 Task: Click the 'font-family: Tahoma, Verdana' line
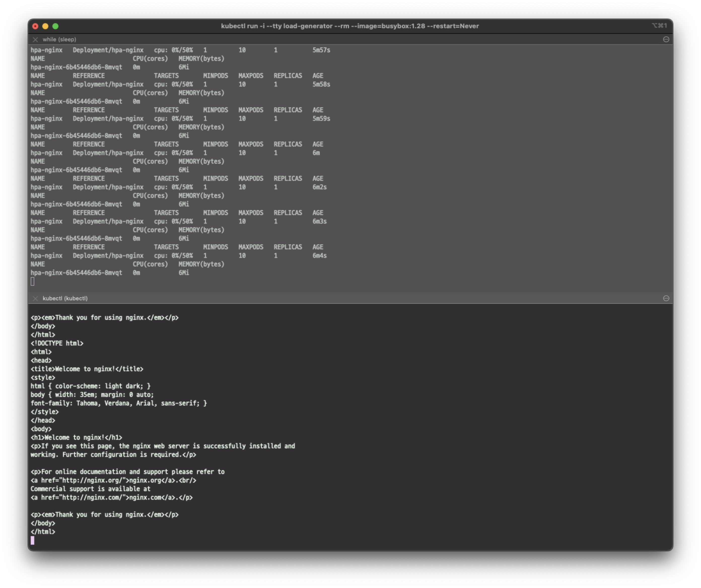119,403
